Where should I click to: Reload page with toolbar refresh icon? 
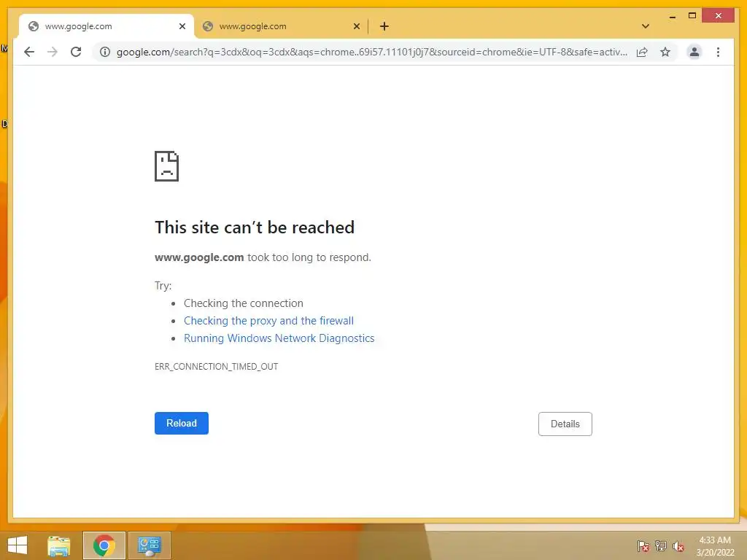click(76, 52)
